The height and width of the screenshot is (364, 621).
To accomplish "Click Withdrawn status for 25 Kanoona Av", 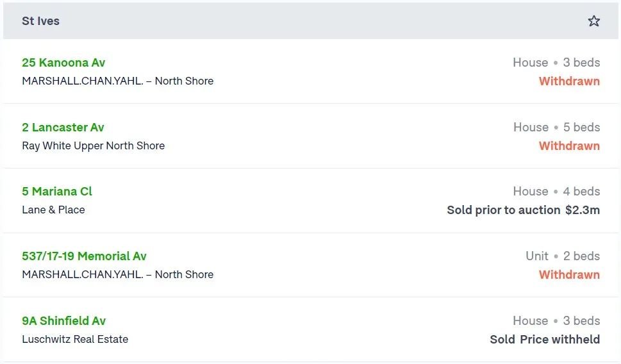I will [569, 81].
